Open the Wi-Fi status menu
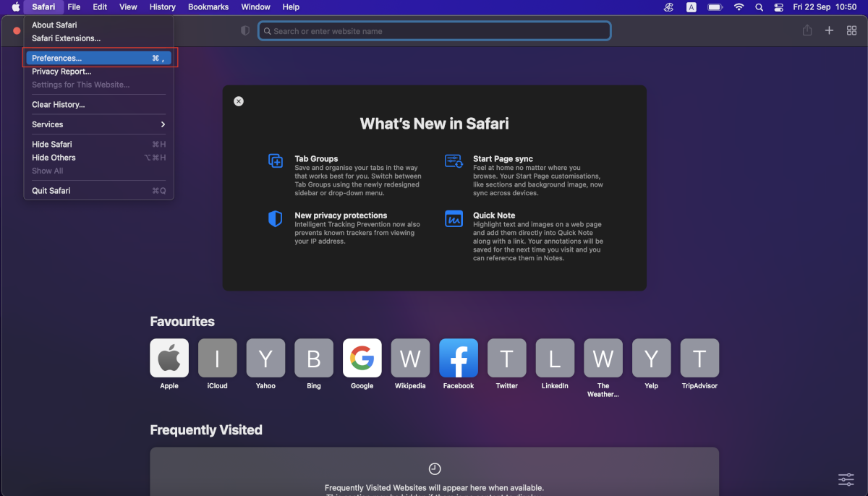The image size is (868, 496). pos(739,7)
